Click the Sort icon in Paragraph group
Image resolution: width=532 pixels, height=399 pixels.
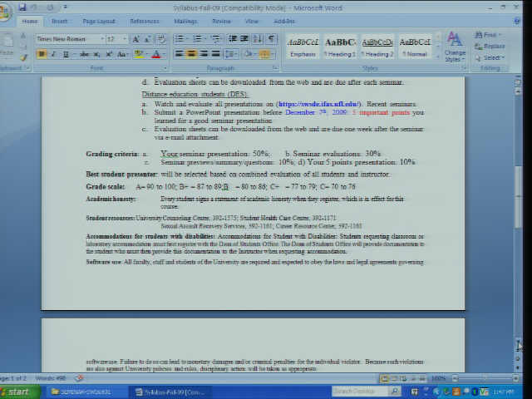tap(258, 39)
